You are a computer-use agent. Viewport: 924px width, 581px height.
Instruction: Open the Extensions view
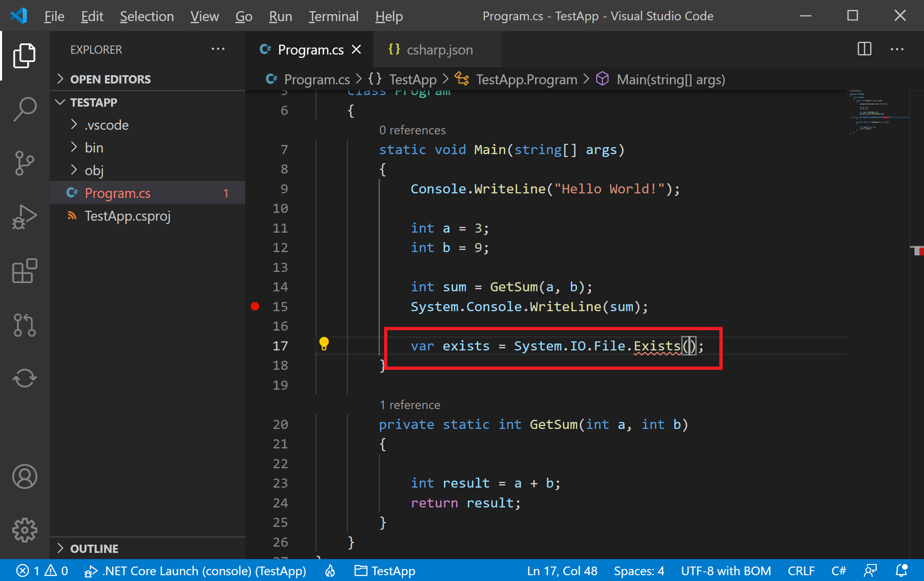pos(25,271)
